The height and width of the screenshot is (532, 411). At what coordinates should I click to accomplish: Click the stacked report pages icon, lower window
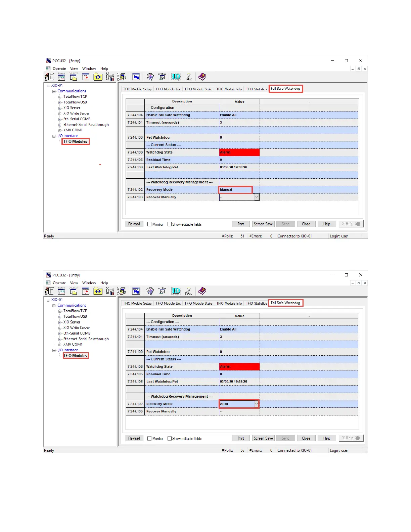(150, 291)
